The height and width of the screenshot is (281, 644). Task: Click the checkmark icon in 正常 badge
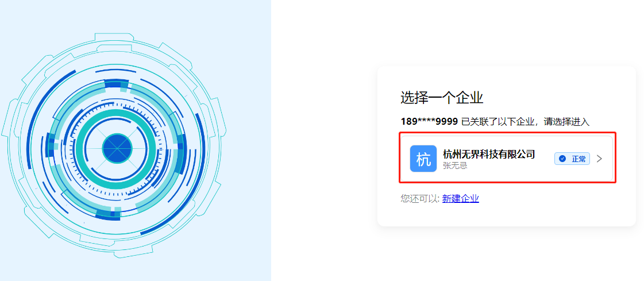(x=562, y=159)
